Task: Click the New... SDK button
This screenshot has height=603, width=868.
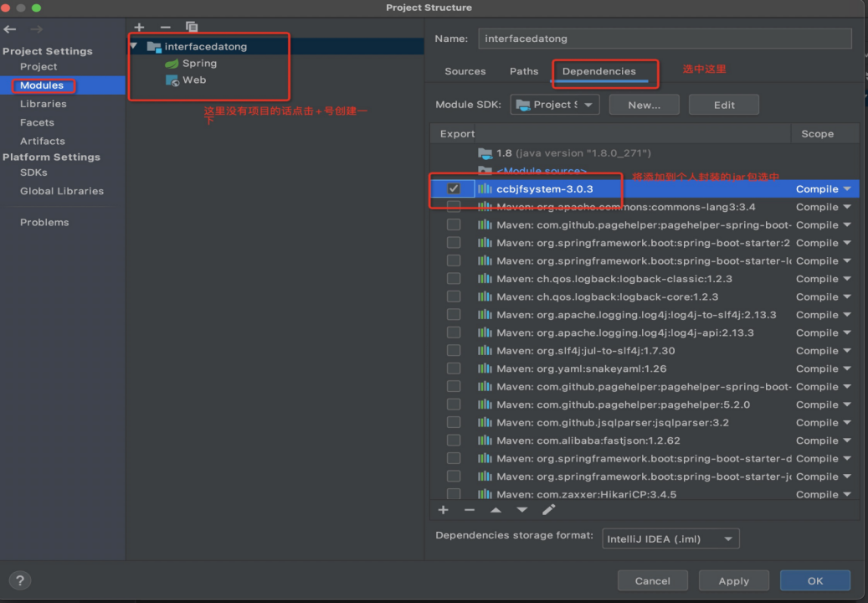Action: point(644,105)
